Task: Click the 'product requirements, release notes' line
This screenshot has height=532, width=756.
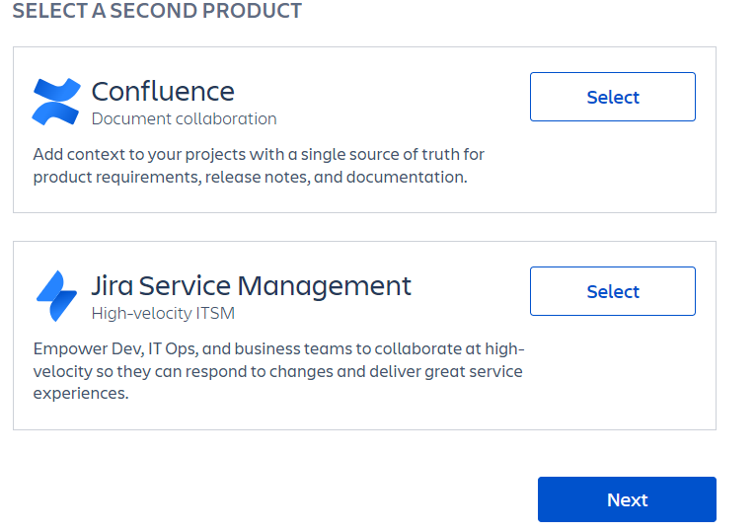Action: pos(249,178)
